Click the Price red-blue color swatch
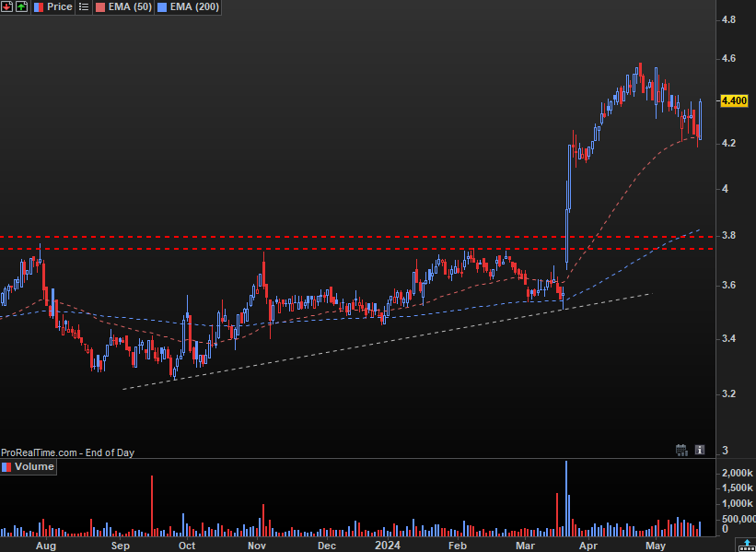 tap(39, 7)
